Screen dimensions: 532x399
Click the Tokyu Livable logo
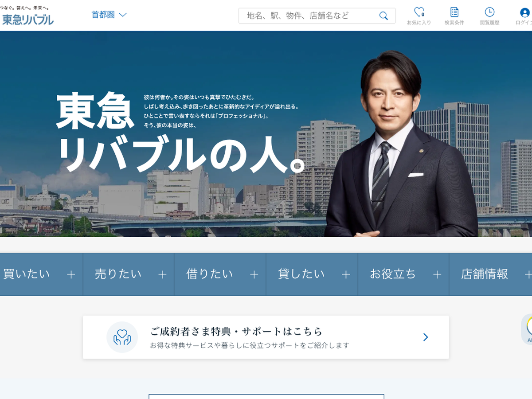(x=27, y=16)
